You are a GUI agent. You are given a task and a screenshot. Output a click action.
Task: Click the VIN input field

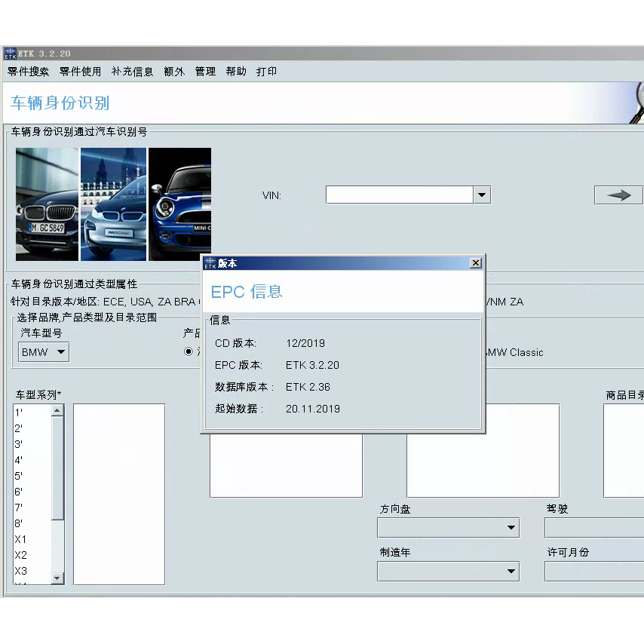tap(399, 195)
